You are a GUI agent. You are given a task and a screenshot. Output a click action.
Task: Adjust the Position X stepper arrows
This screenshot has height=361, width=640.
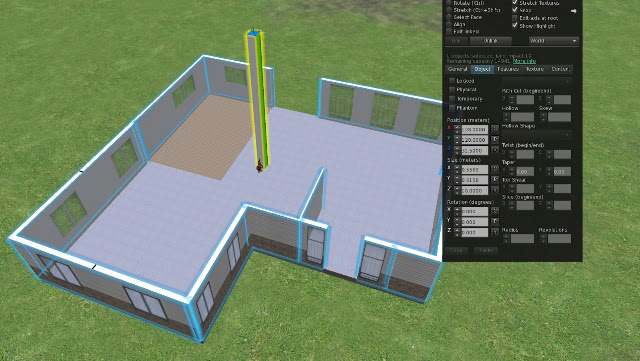[x=457, y=129]
